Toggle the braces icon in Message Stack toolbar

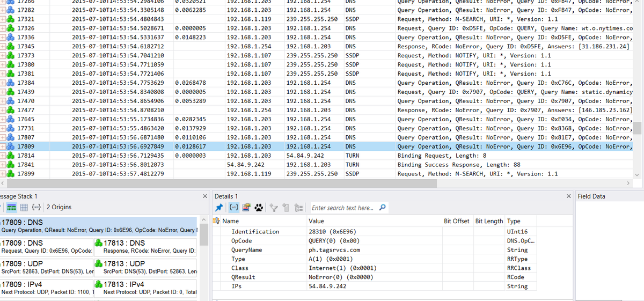[36, 207]
